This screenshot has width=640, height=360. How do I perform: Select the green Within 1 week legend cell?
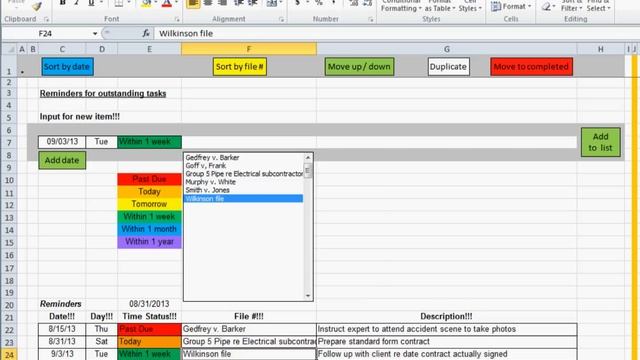click(149, 217)
